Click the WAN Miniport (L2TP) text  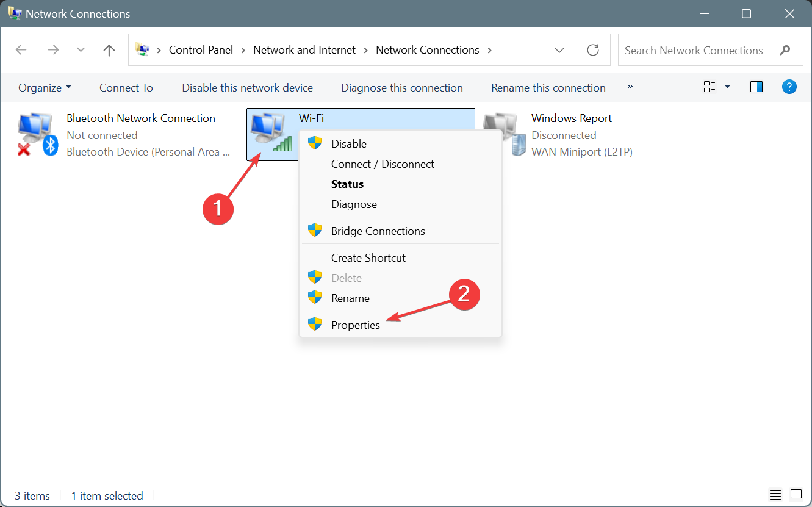pyautogui.click(x=582, y=152)
